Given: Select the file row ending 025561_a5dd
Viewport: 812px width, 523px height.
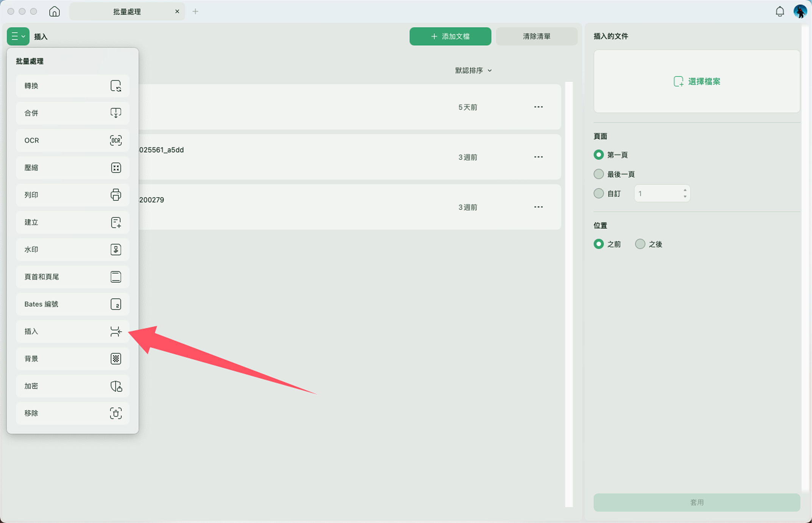Looking at the screenshot, I should tap(349, 157).
